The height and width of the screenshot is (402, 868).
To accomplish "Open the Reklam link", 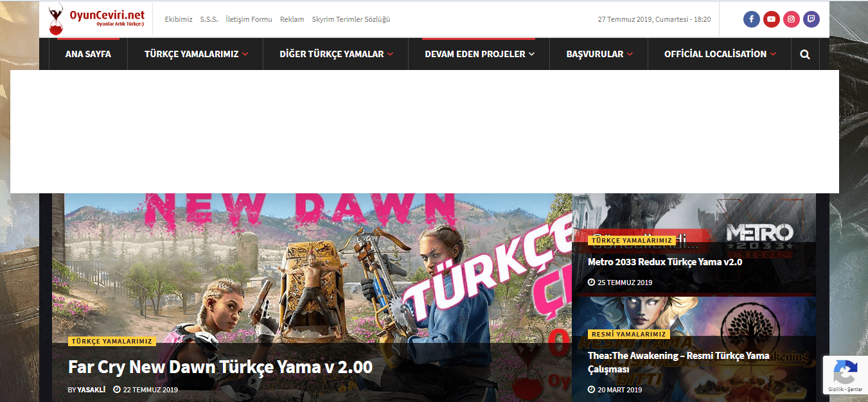I will (x=292, y=19).
